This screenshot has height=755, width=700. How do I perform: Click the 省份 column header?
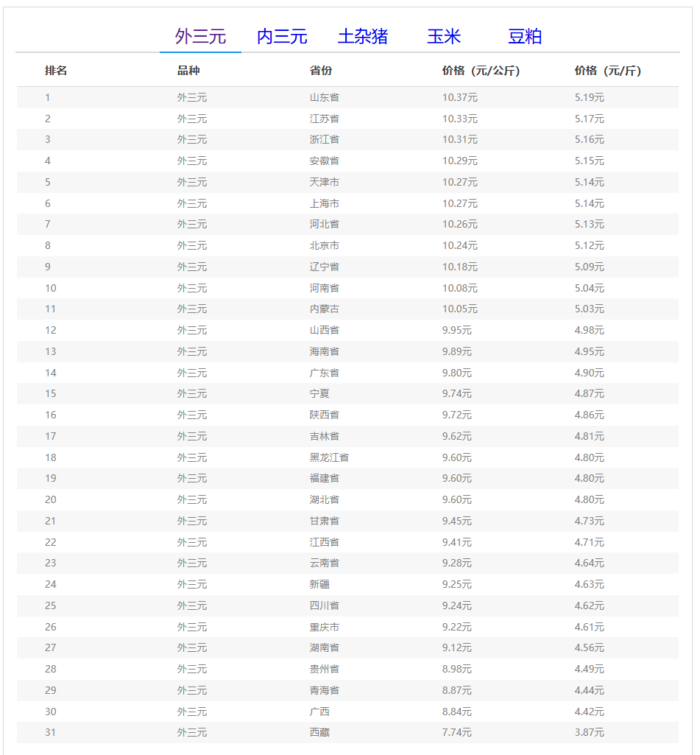click(x=321, y=71)
